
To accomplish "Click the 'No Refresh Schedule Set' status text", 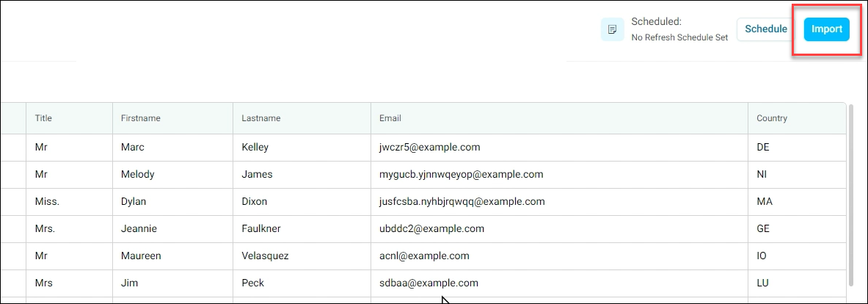I will point(679,37).
